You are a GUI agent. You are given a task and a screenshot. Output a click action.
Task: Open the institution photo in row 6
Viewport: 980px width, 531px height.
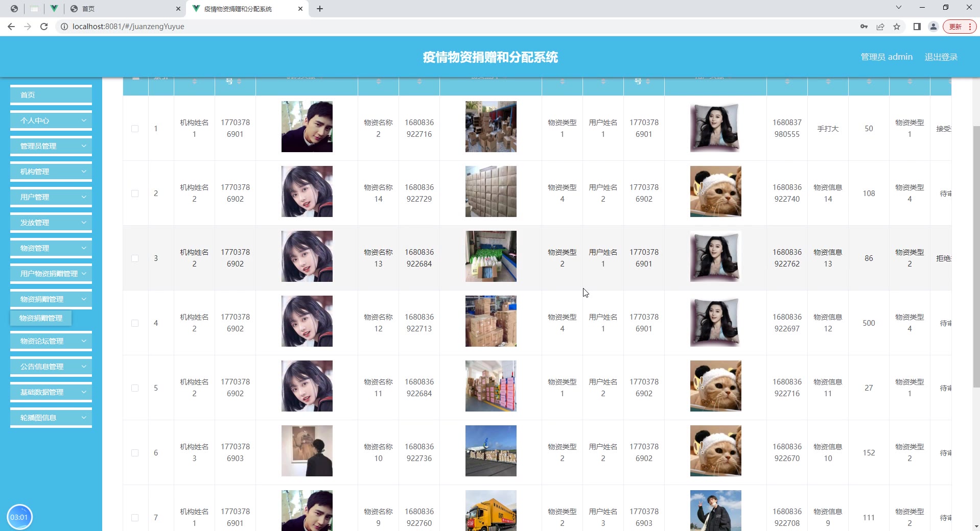pos(307,451)
